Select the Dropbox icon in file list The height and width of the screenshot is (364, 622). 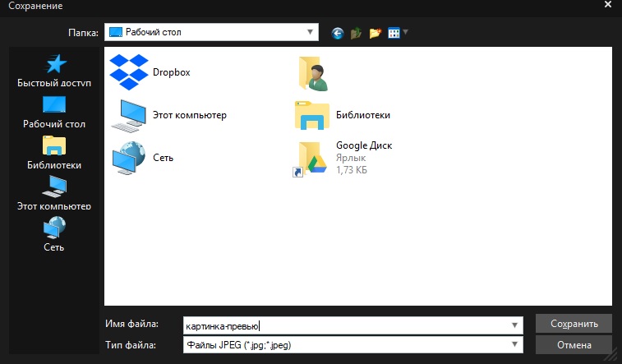129,71
